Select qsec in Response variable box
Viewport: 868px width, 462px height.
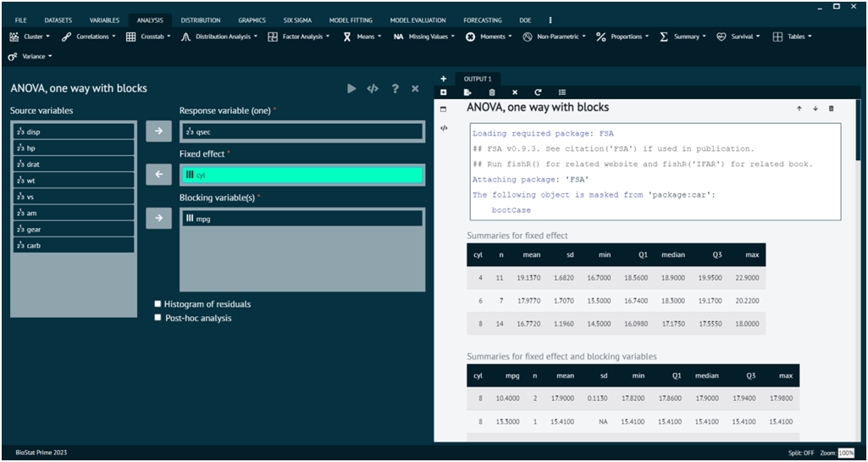point(302,132)
